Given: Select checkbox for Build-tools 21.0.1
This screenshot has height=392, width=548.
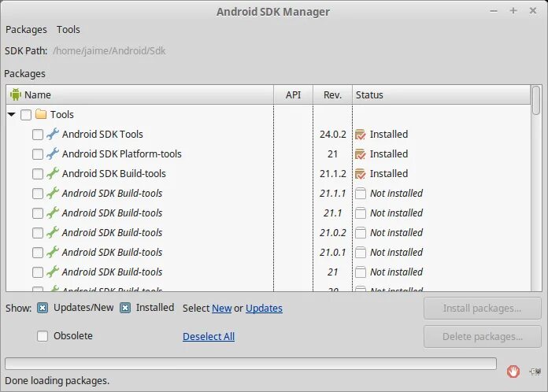Looking at the screenshot, I should [37, 252].
